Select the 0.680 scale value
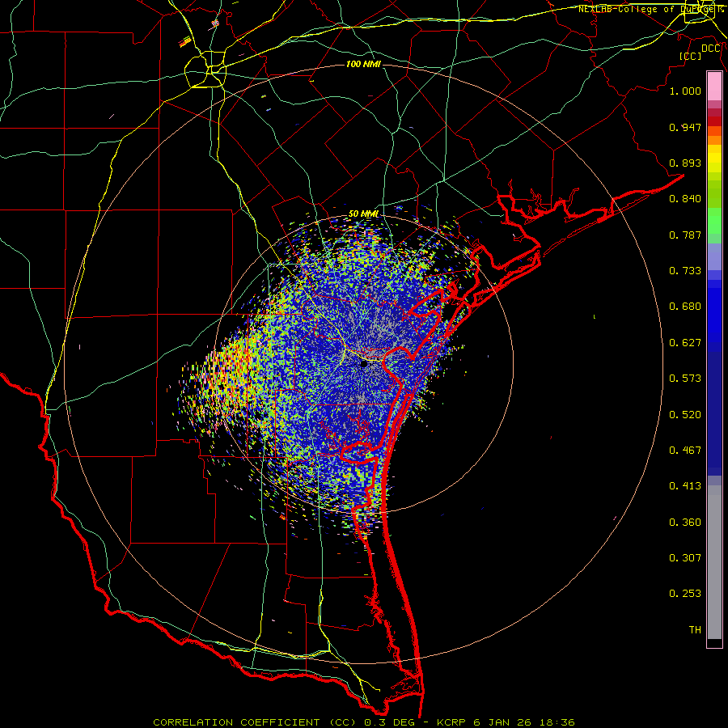Screen dimensions: 728x728 685,307
